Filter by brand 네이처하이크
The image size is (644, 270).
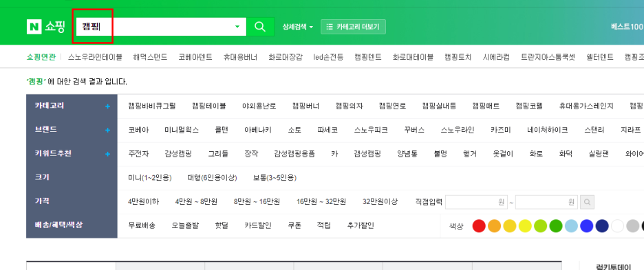(548, 130)
